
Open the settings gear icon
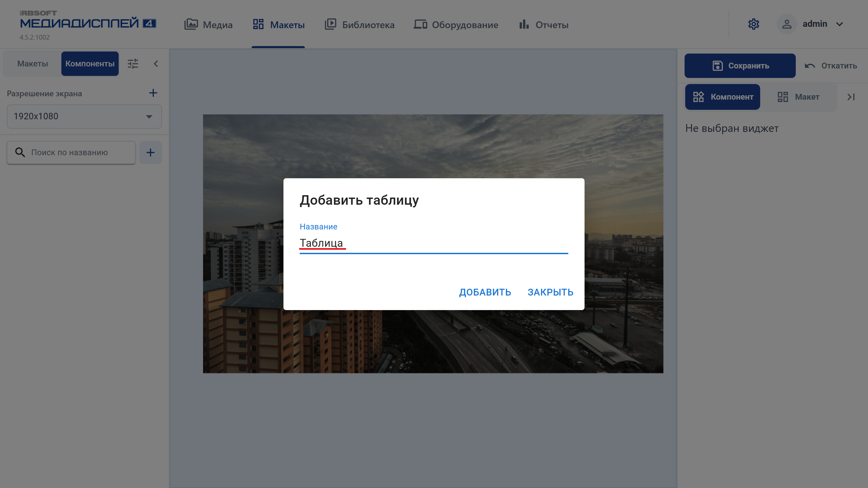coord(753,24)
